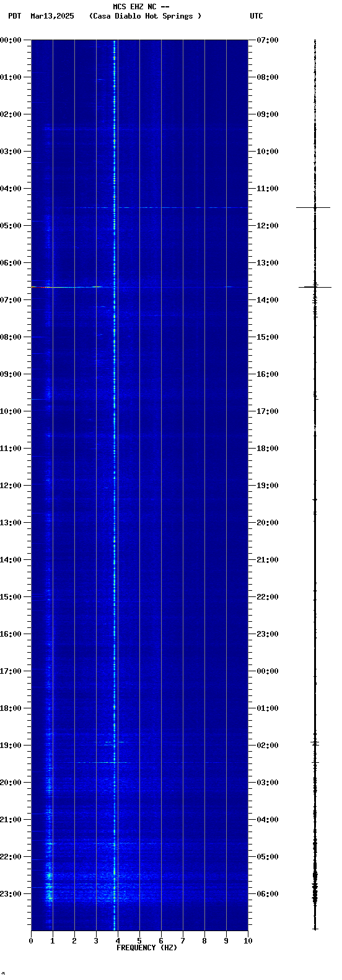
Task: Click the PDT time label '00:00'
Action: [x=11, y=40]
